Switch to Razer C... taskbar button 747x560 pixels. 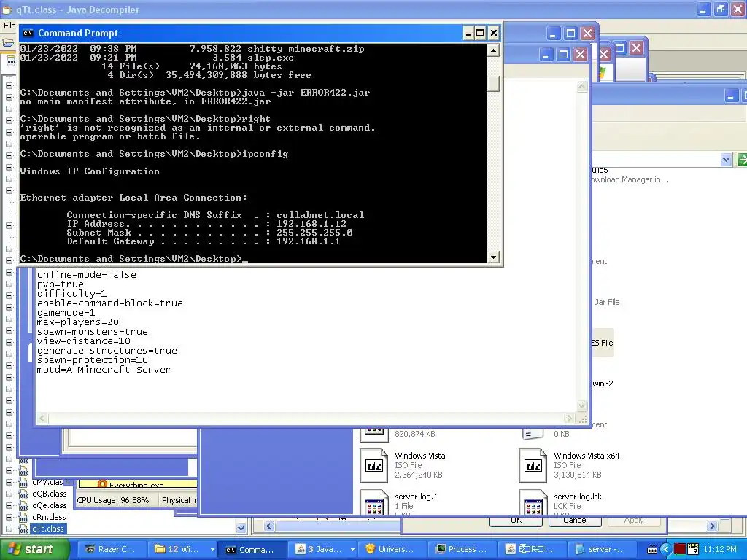110,550
